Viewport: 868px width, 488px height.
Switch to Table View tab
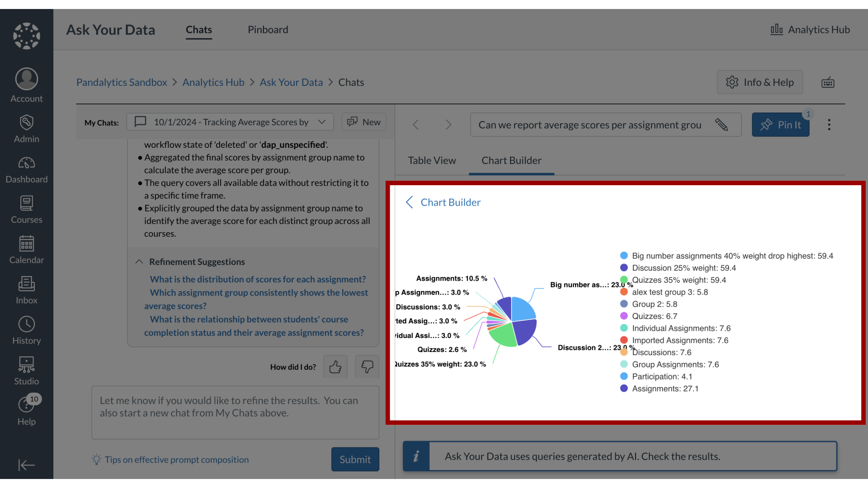pos(432,160)
